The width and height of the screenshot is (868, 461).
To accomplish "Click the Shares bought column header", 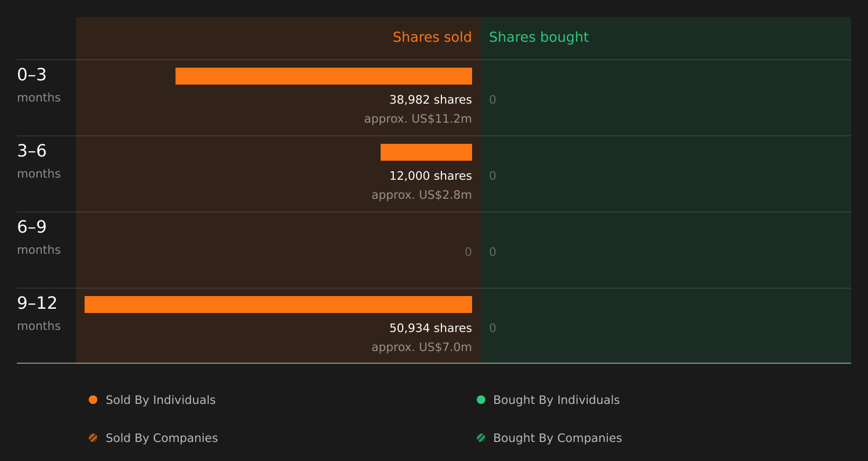I will [x=539, y=38].
